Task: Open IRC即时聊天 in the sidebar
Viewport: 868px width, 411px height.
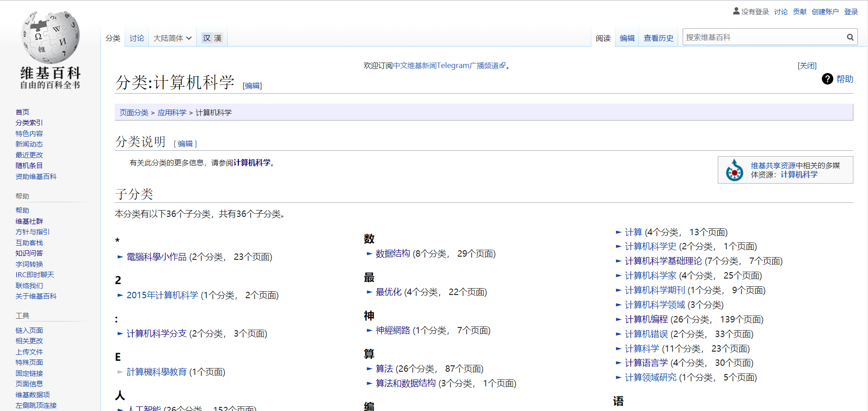Action: [35, 275]
